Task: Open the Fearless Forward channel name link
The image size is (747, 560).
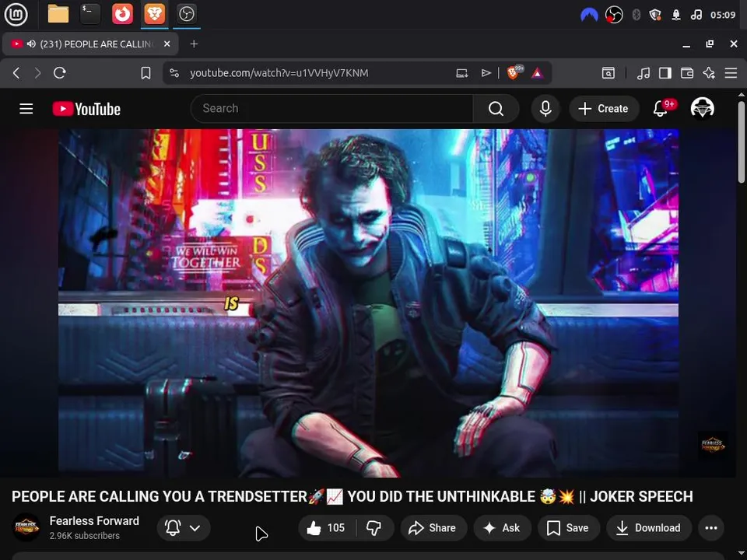Action: click(x=94, y=520)
